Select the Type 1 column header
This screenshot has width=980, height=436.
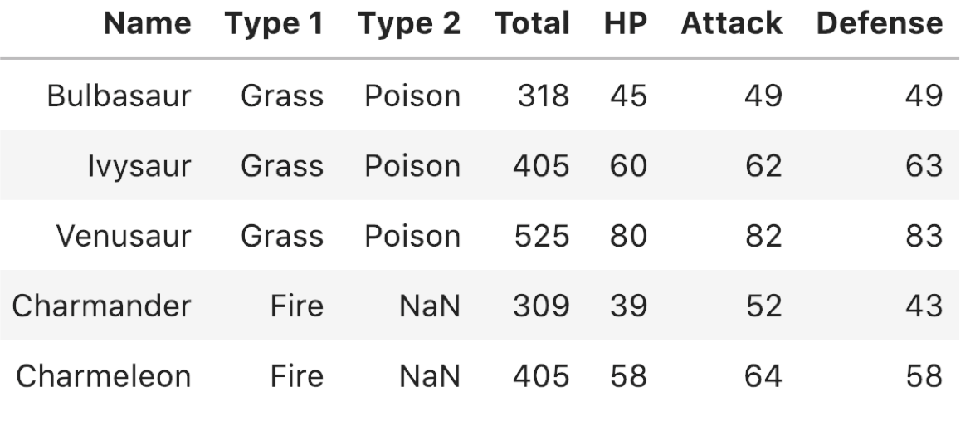275,24
